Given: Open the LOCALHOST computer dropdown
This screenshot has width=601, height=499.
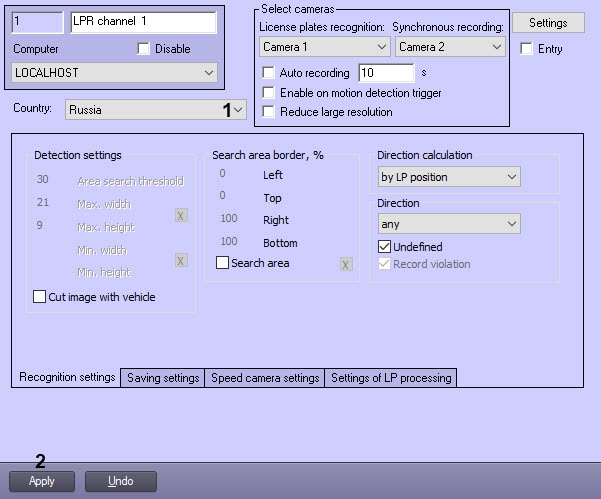Looking at the screenshot, I should tap(114, 72).
